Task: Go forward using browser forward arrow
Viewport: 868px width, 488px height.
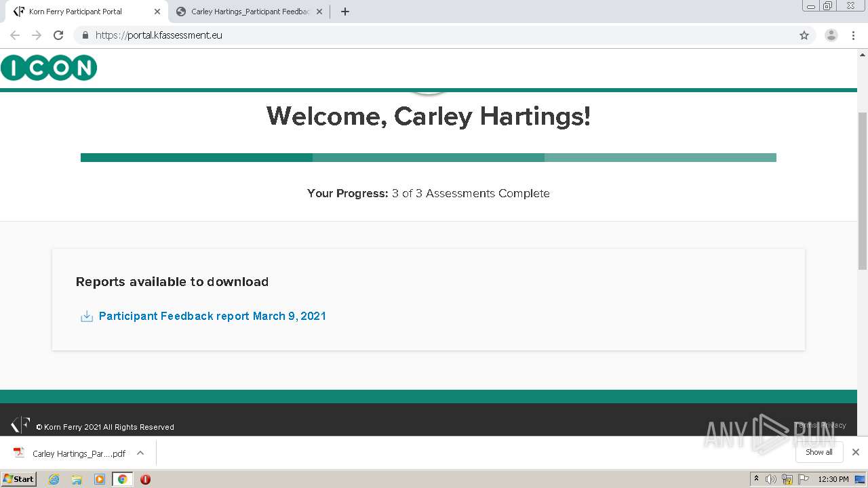Action: tap(37, 35)
